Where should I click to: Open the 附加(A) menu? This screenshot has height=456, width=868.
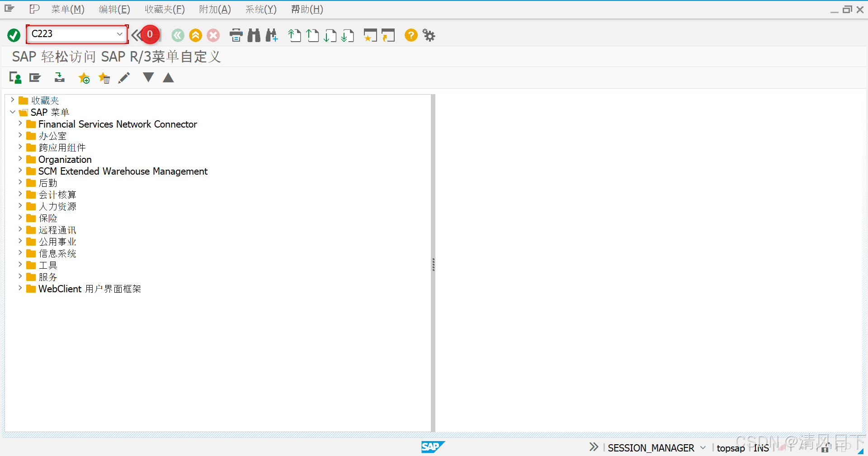pos(215,9)
